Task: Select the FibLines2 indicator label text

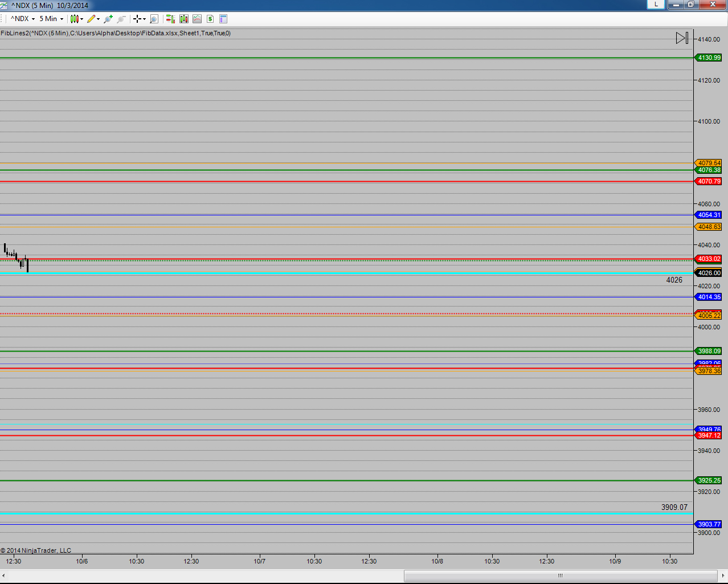Action: pos(116,33)
